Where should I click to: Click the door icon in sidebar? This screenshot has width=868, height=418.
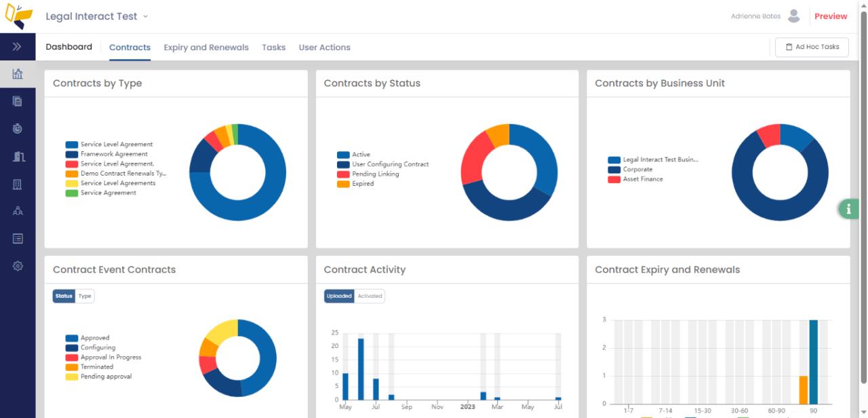click(18, 157)
